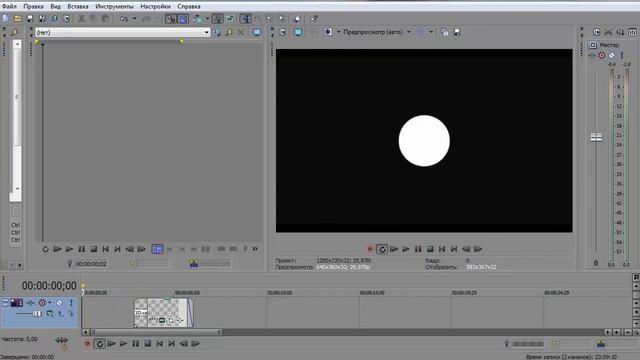Image resolution: width=640 pixels, height=360 pixels.
Task: Open mixer audio properties icon
Action: [x=597, y=32]
